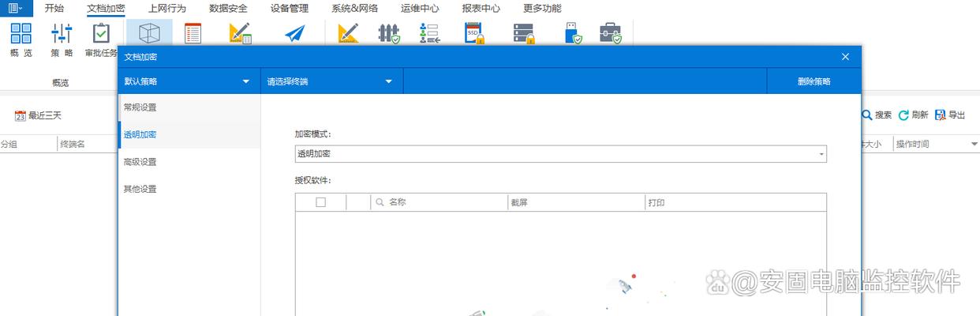Image resolution: width=980 pixels, height=316 pixels.
Task: Open the 开始 ribbon tab
Action: [x=54, y=8]
